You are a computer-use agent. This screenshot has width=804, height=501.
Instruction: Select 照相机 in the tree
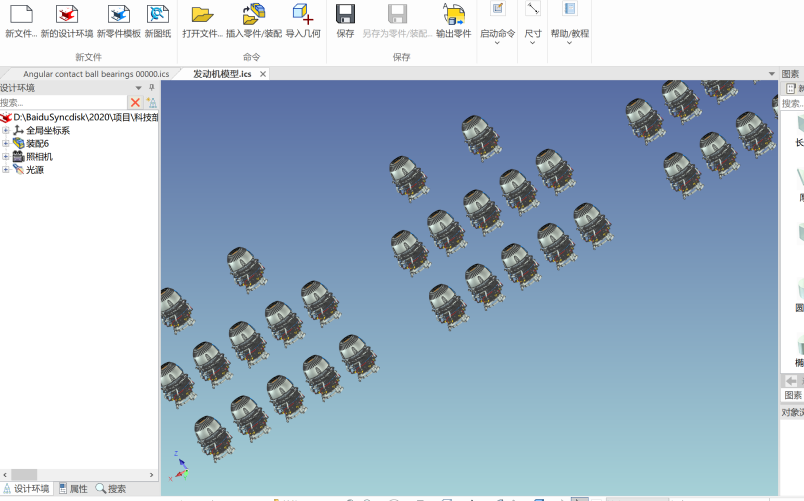(39, 156)
